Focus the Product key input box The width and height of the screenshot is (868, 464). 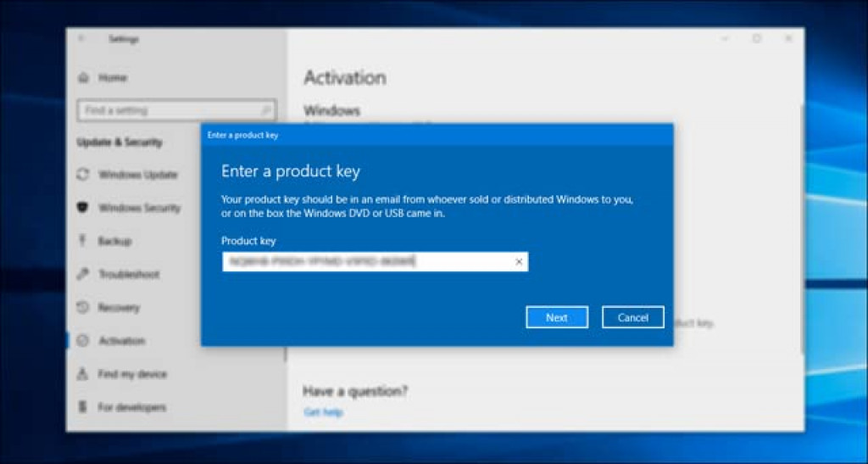(x=375, y=262)
